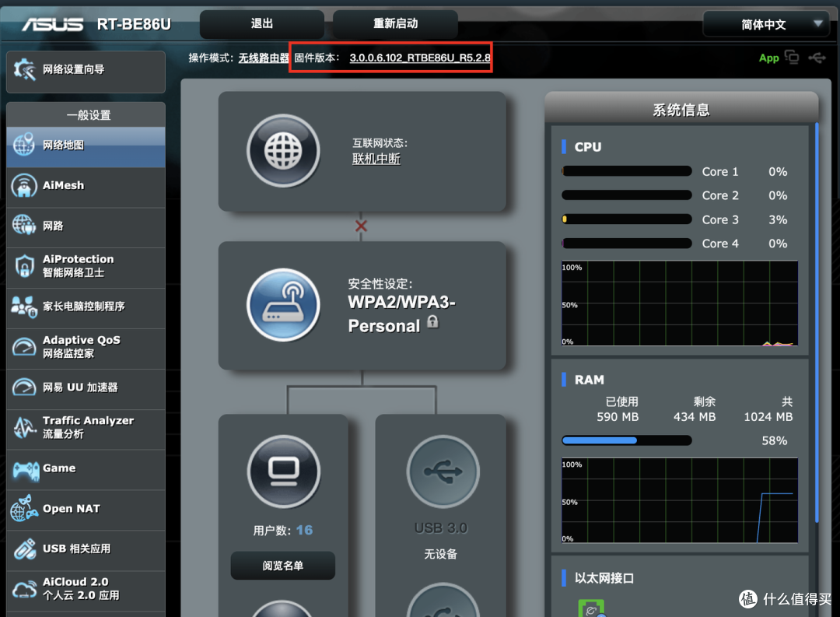Click the guest network globe icon
The height and width of the screenshot is (617, 840).
click(x=24, y=225)
